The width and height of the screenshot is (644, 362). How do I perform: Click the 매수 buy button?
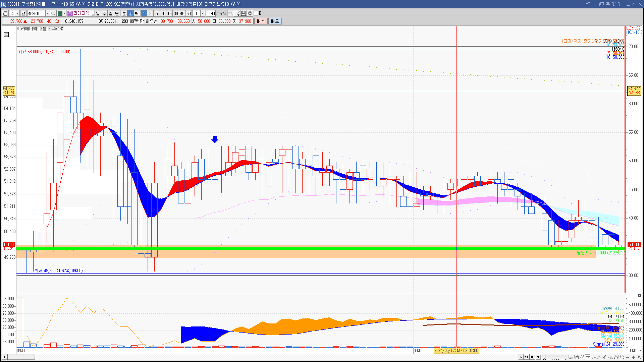[261, 21]
